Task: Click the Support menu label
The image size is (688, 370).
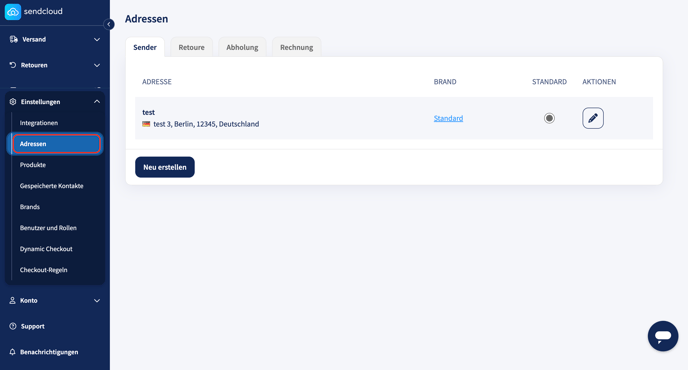Action: [32, 326]
